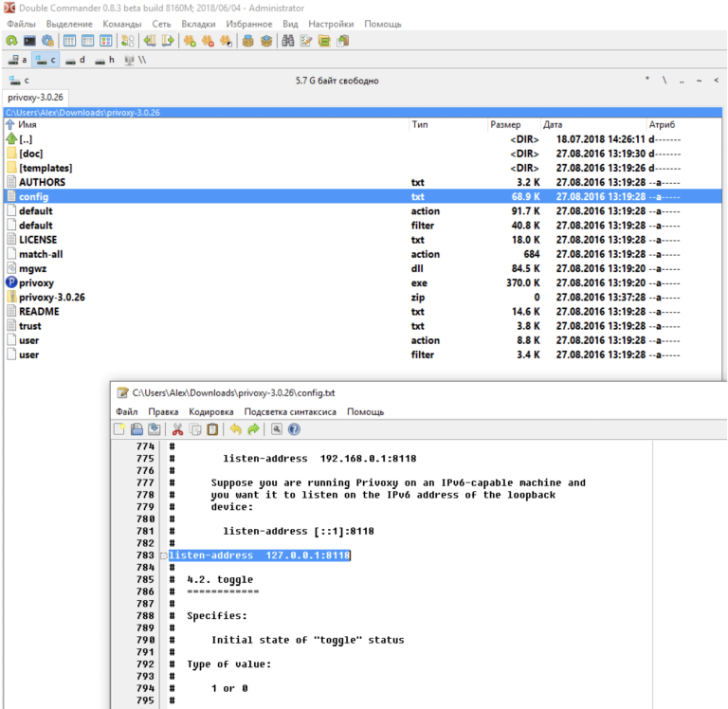
Task: Create new file in editor toolbar
Action: (119, 429)
